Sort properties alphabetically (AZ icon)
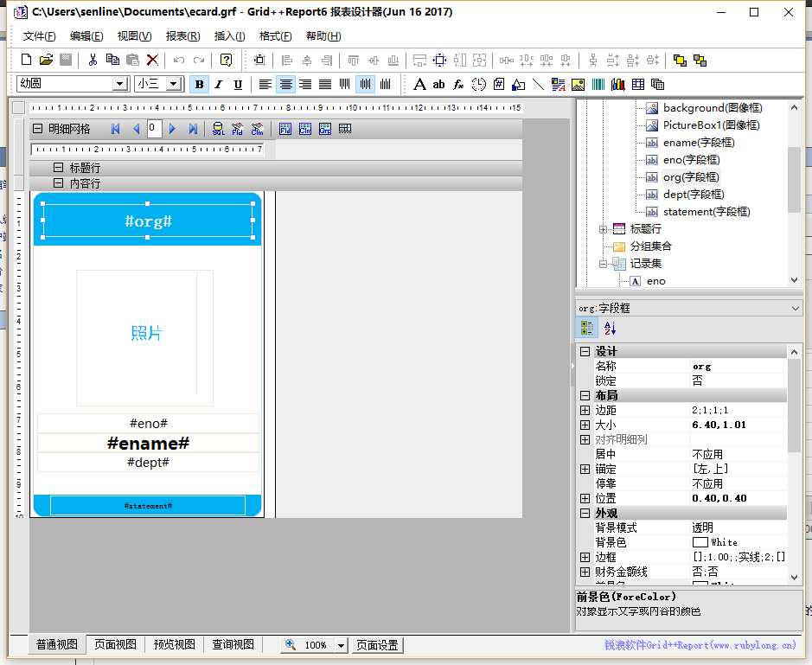Image resolution: width=812 pixels, height=665 pixels. [x=610, y=328]
